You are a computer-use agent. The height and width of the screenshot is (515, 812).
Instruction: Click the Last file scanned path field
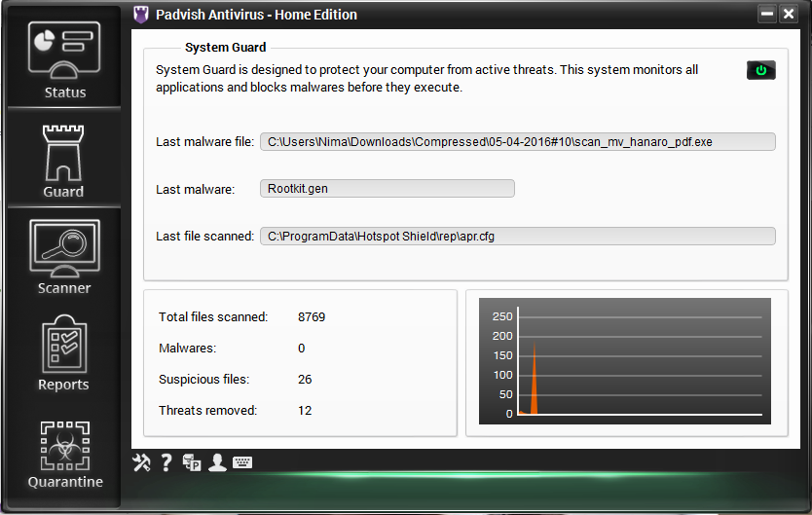pos(517,236)
